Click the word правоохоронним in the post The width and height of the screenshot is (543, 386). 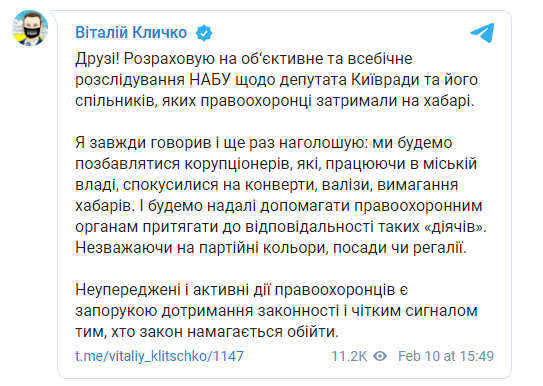point(418,206)
